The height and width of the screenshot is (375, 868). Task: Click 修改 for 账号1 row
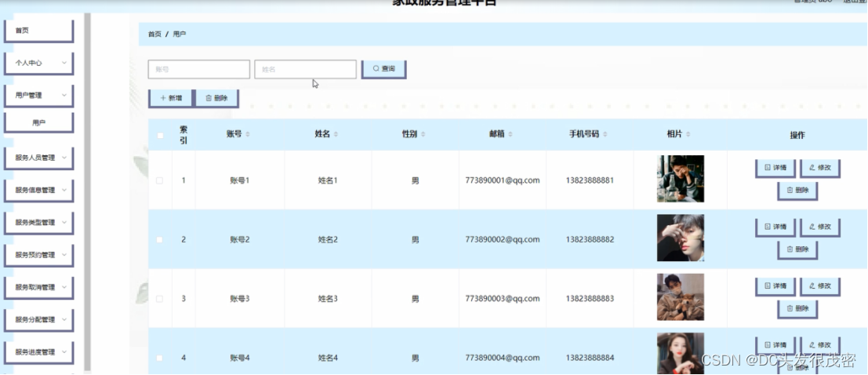pyautogui.click(x=820, y=167)
